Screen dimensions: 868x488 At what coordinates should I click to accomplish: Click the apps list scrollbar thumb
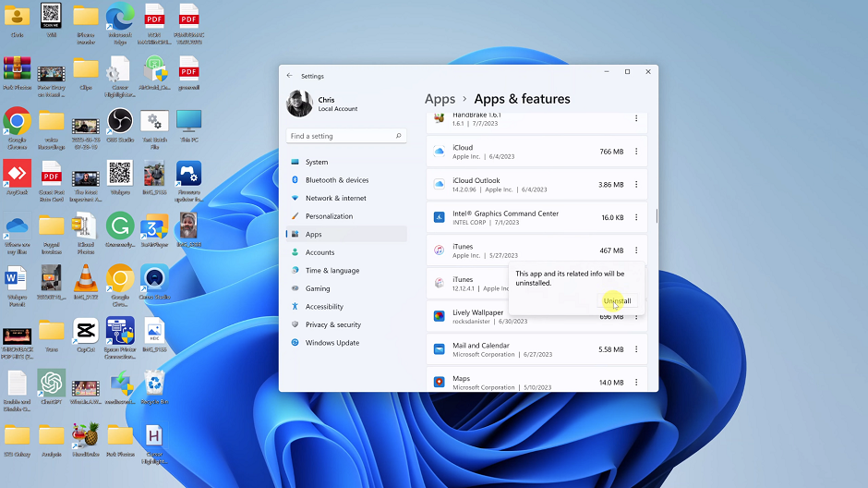[657, 216]
